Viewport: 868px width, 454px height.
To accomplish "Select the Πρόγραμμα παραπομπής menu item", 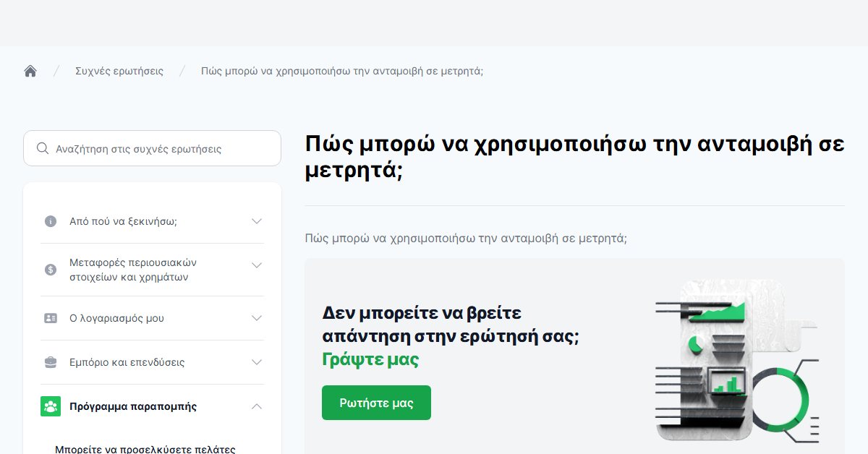I will coord(133,406).
